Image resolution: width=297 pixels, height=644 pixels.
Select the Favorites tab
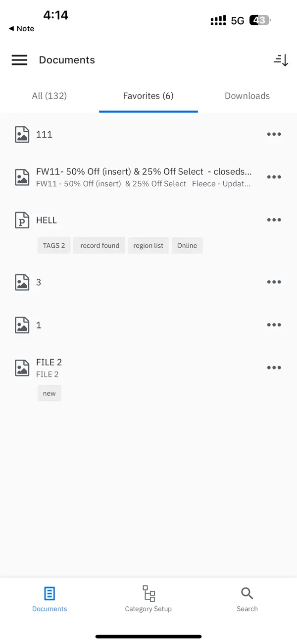148,96
